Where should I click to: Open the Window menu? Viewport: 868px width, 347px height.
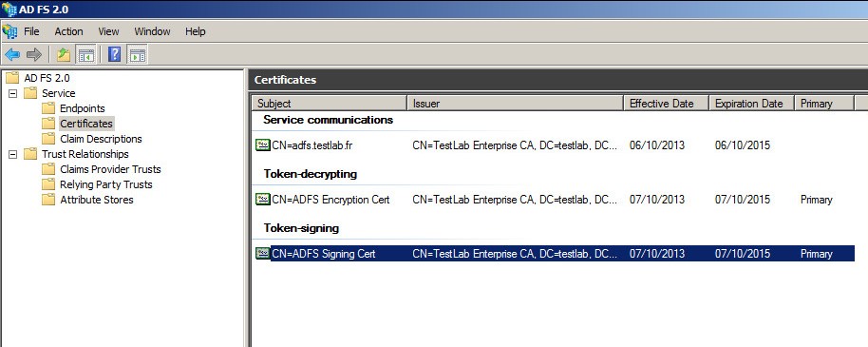[152, 31]
